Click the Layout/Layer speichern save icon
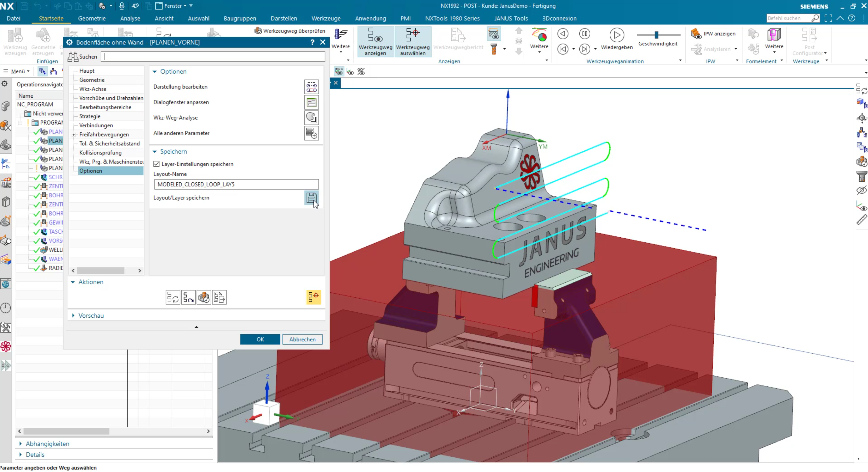The image size is (868, 472). tap(311, 198)
